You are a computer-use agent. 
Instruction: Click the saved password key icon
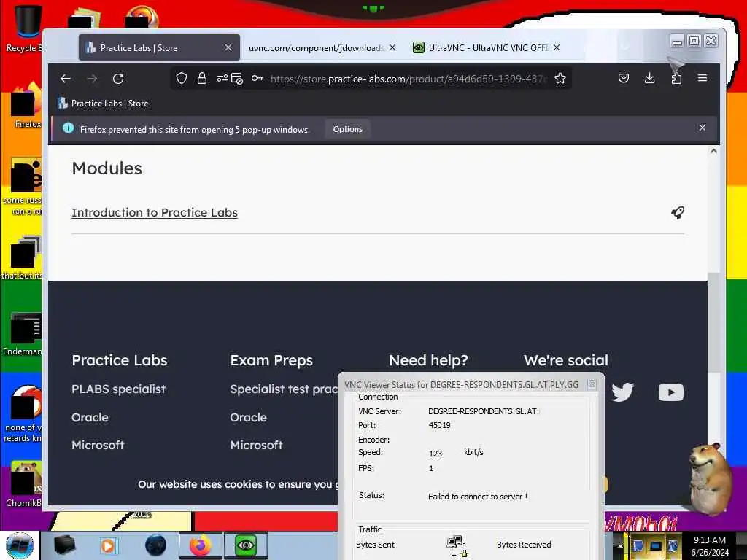pos(258,78)
